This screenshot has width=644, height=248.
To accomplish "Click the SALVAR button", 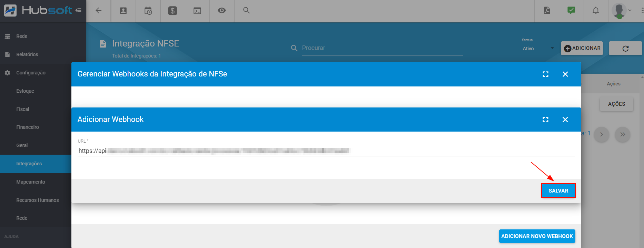I will click(x=558, y=190).
